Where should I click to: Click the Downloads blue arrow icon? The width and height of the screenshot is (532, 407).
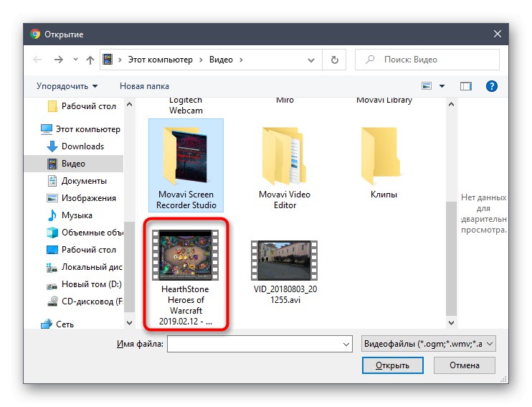pos(52,146)
